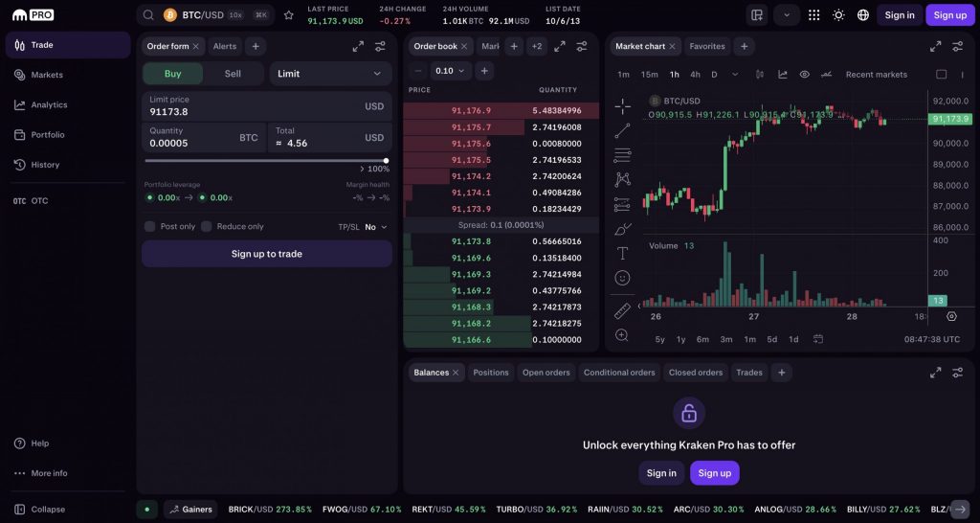Open the Limit order type dropdown
Screen dimensions: 980x523
click(x=330, y=74)
